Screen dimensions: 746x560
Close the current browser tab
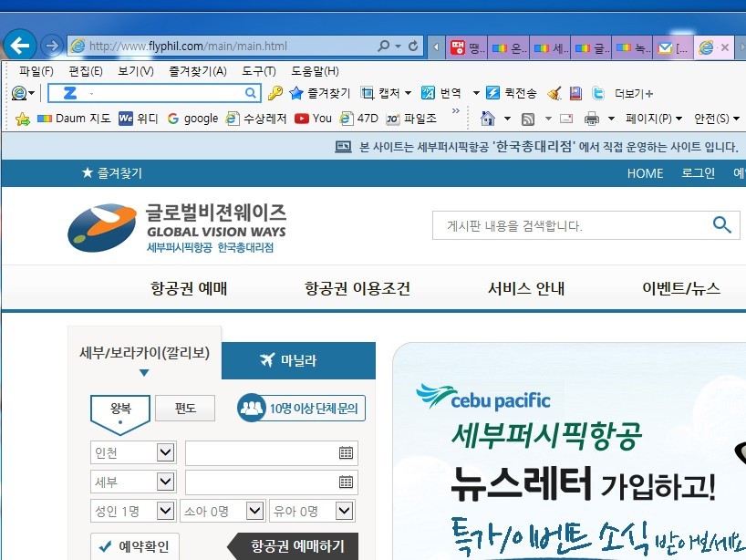(725, 47)
